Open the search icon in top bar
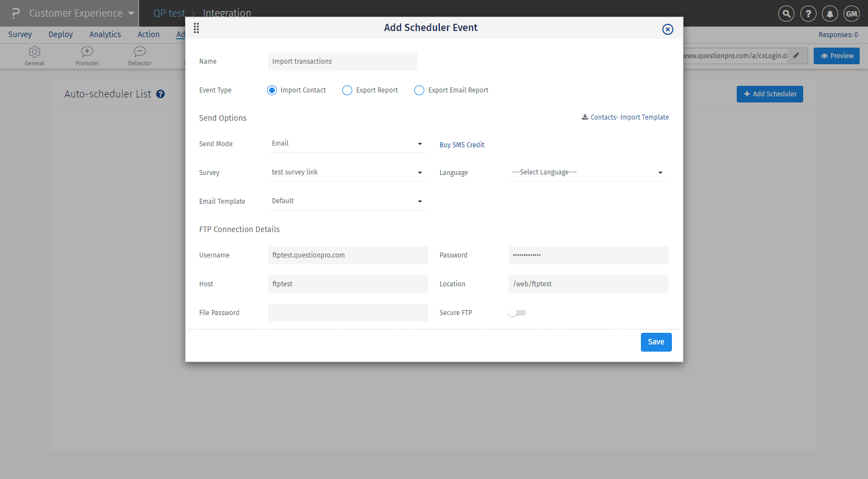 (x=786, y=13)
